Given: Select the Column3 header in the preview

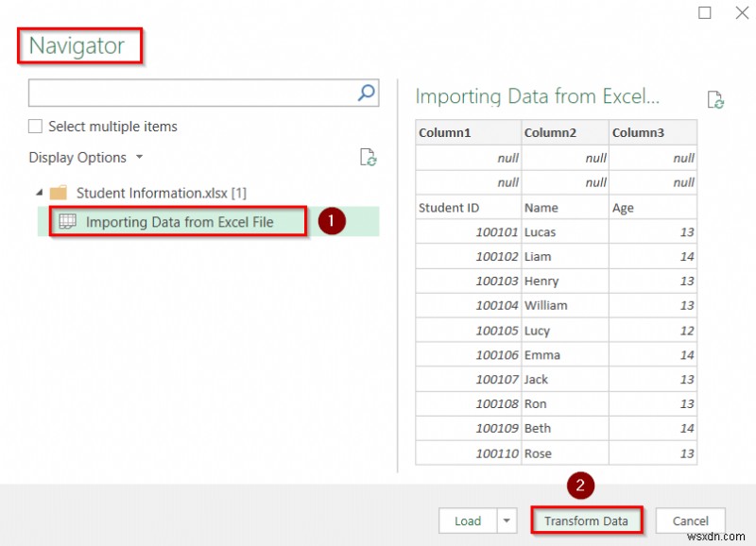Looking at the screenshot, I should (652, 132).
